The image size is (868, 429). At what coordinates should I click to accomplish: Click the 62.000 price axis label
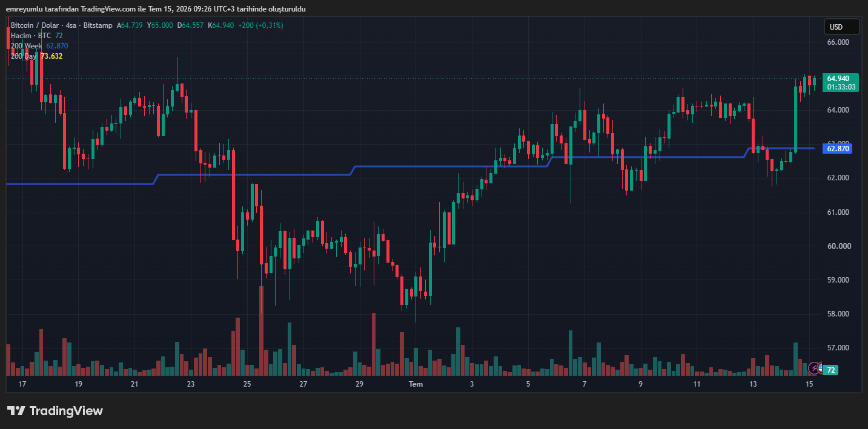(x=838, y=178)
